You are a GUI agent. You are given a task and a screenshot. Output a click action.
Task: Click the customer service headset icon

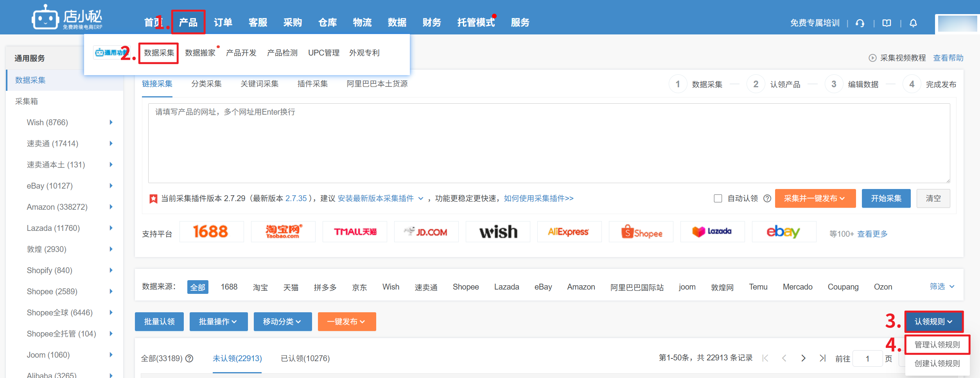[860, 23]
